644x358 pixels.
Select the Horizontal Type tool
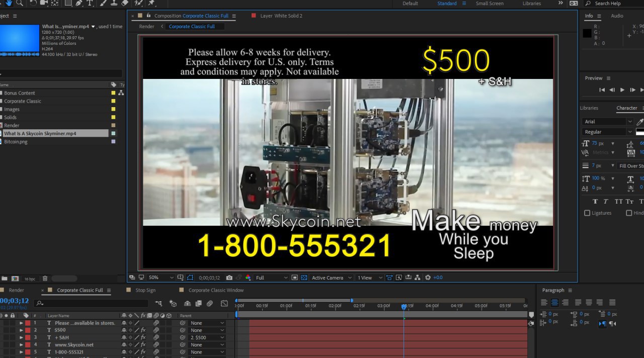tap(90, 3)
